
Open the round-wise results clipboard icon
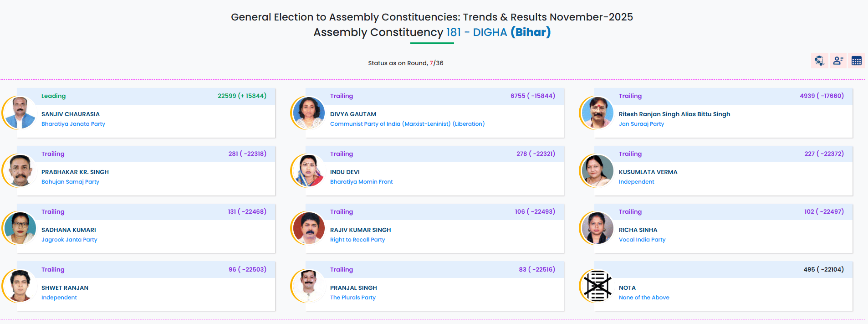(819, 61)
